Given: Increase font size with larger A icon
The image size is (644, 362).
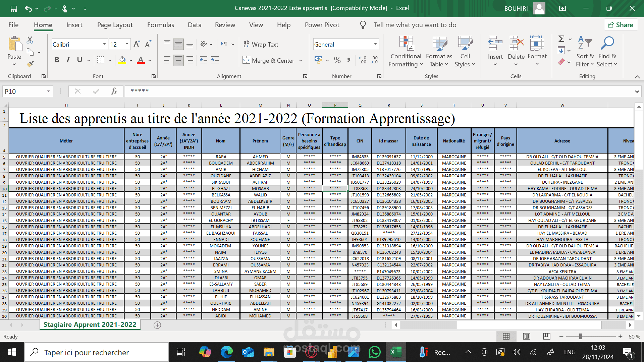Looking at the screenshot, I should pyautogui.click(x=137, y=44).
